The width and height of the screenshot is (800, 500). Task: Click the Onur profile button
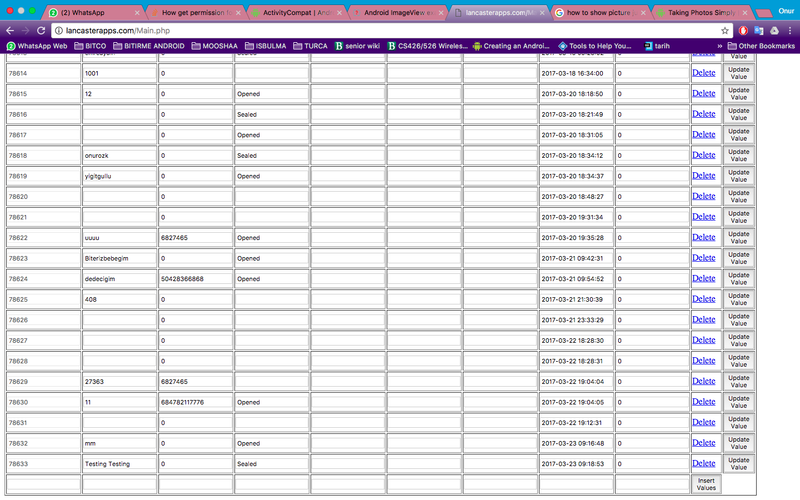pyautogui.click(x=786, y=11)
